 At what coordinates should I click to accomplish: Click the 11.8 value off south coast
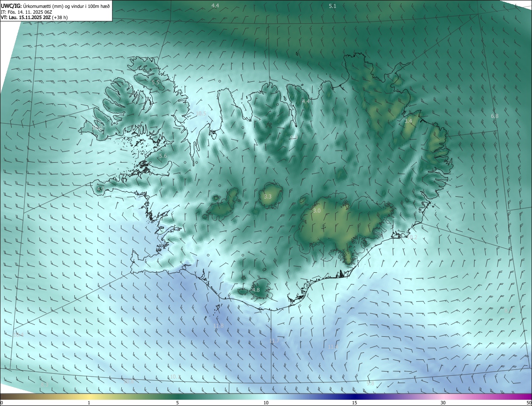[218, 326]
